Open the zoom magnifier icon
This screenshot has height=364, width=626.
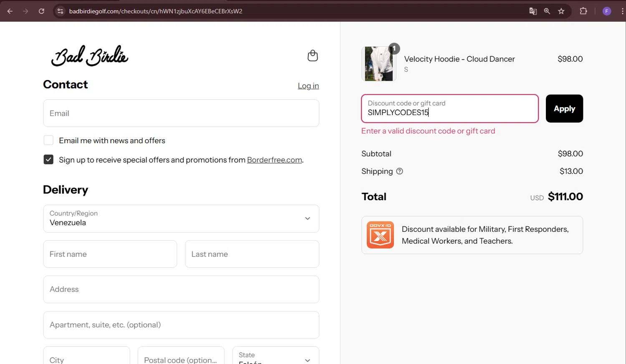click(547, 11)
